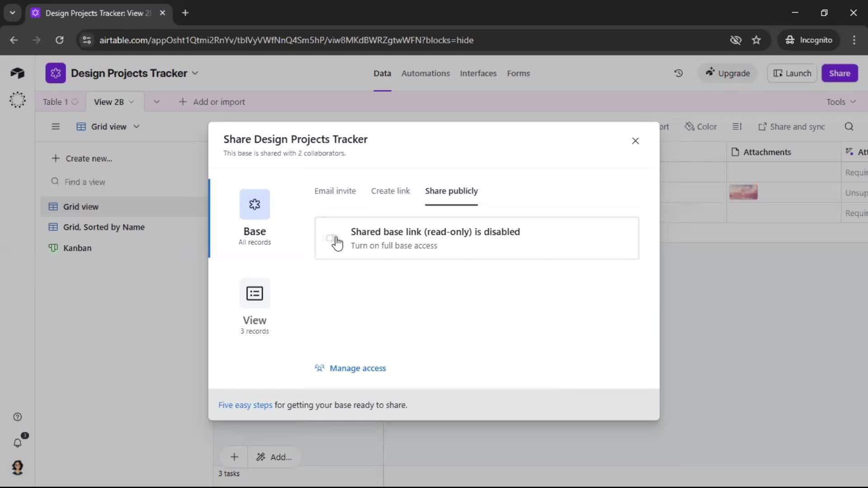Screen dimensions: 868x488
Task: Open the Table 1 tab
Action: [x=60, y=102]
